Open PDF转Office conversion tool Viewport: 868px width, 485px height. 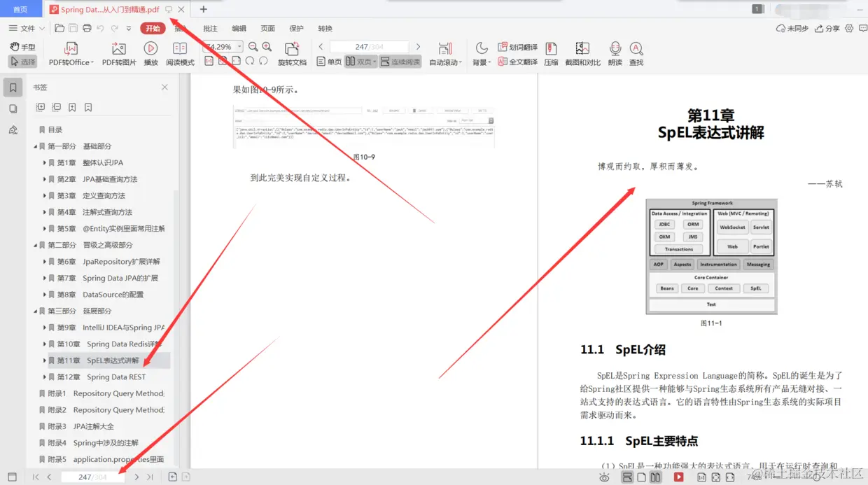pyautogui.click(x=71, y=54)
